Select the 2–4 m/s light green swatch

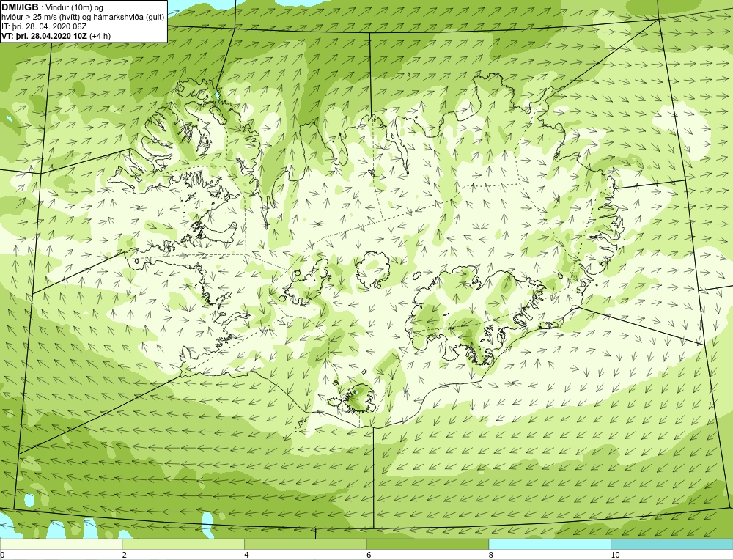coord(183,544)
